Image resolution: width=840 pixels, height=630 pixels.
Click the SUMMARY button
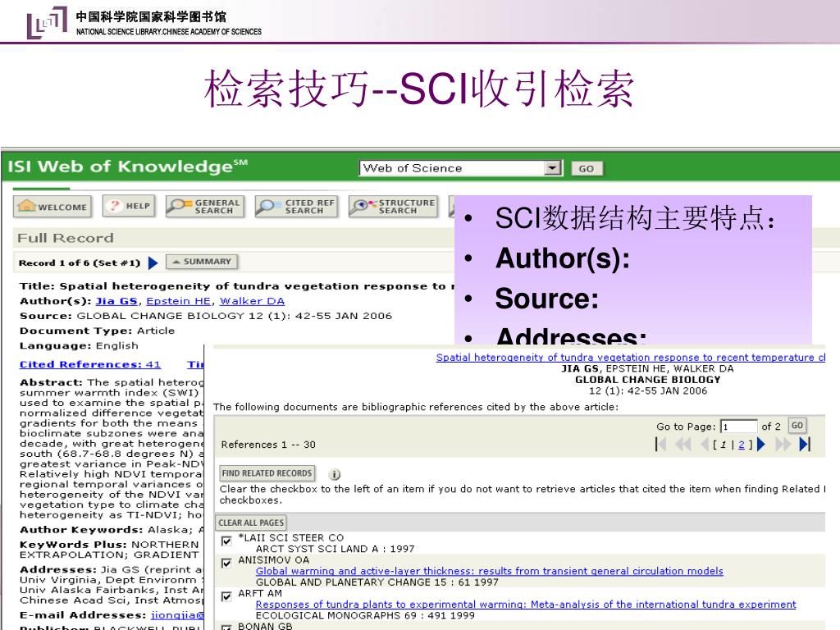coord(202,262)
